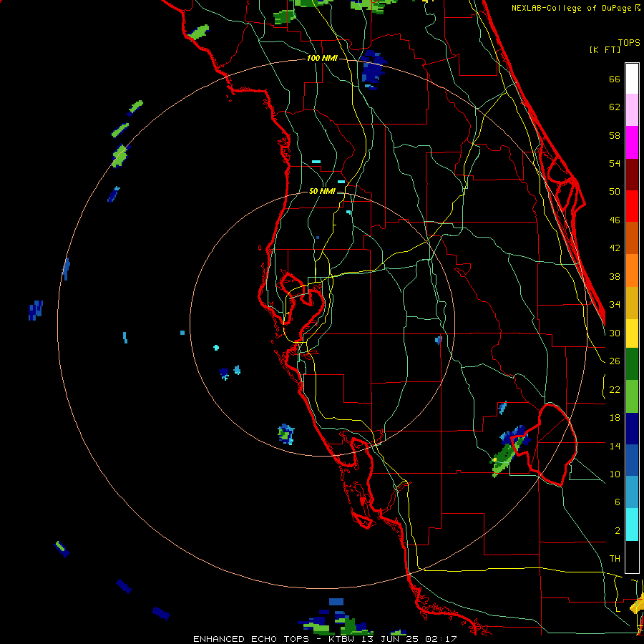Click the light pink legend swatch

pos(632,110)
